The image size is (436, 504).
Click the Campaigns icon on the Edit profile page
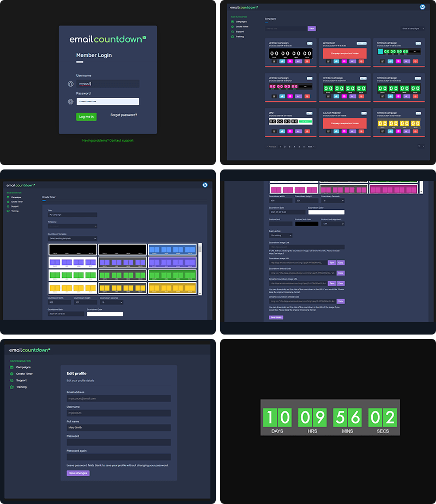pos(11,367)
